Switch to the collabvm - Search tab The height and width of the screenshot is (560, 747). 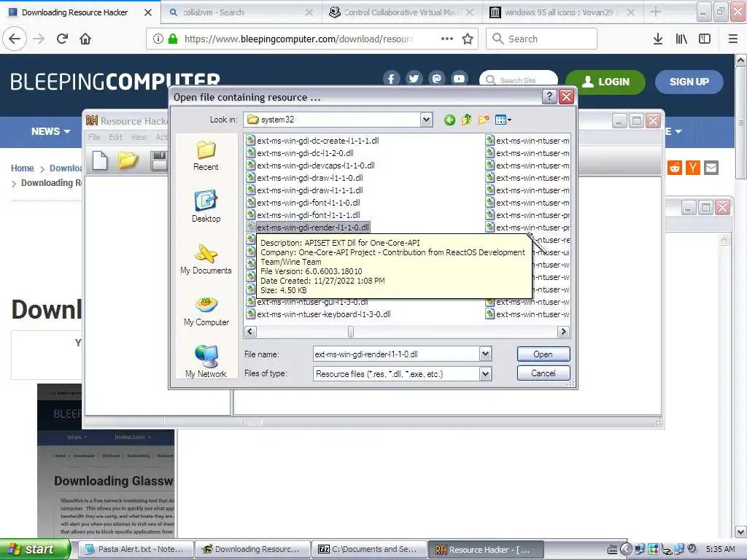240,12
